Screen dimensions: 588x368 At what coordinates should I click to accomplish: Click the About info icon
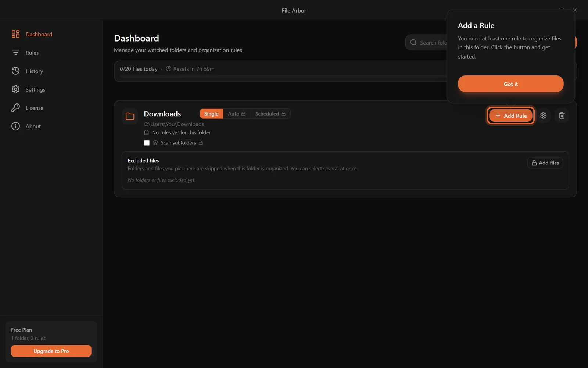point(15,126)
